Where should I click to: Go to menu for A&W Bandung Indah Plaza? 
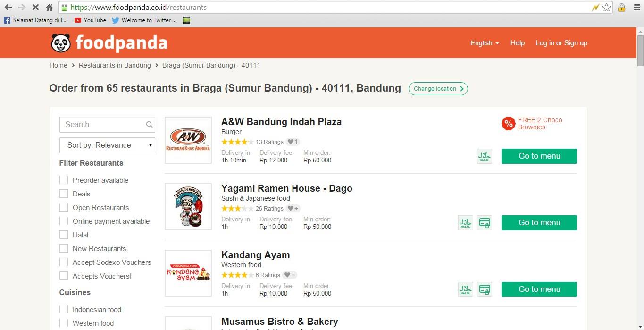[539, 156]
